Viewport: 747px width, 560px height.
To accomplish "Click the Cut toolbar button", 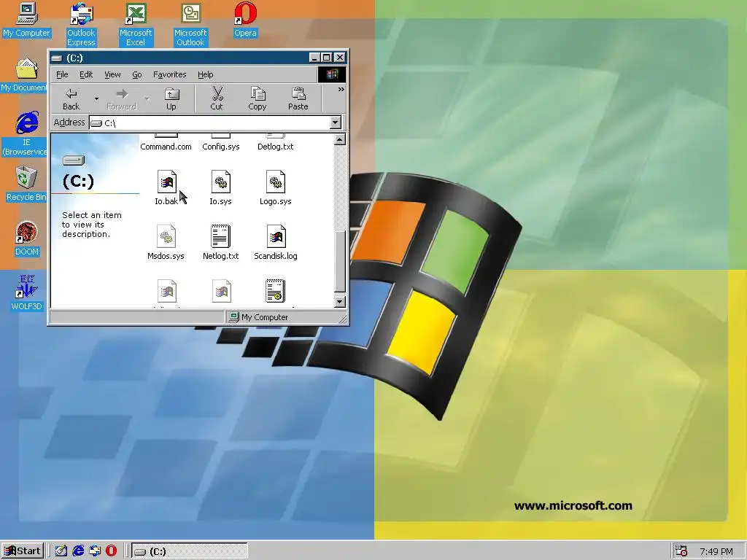I will [217, 98].
